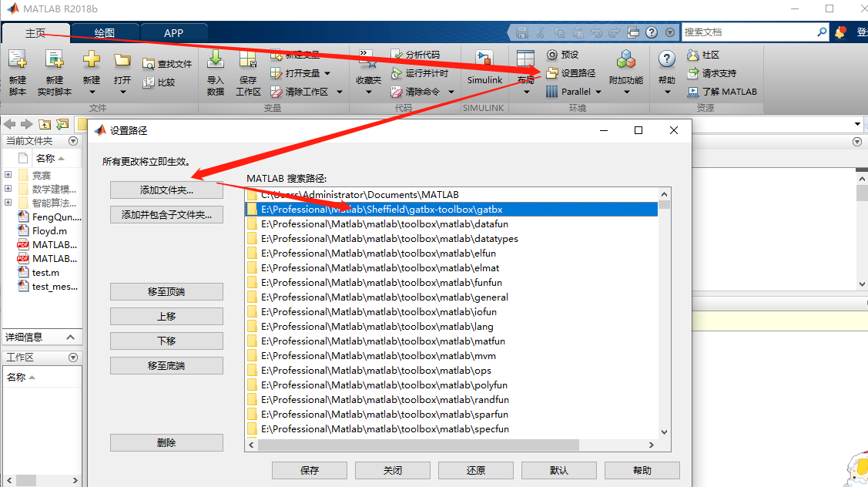Click 上移 move up button
868x487 pixels.
pyautogui.click(x=166, y=317)
